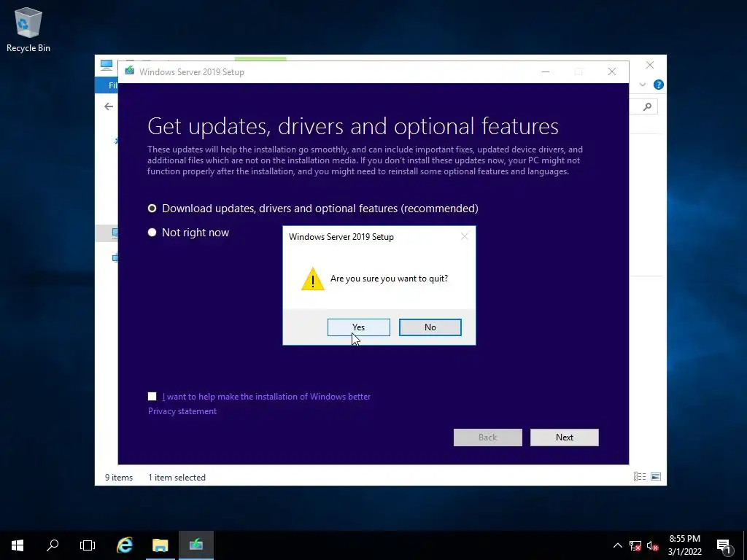Switch Explorer to large icons view
This screenshot has height=560, width=747.
(656, 477)
